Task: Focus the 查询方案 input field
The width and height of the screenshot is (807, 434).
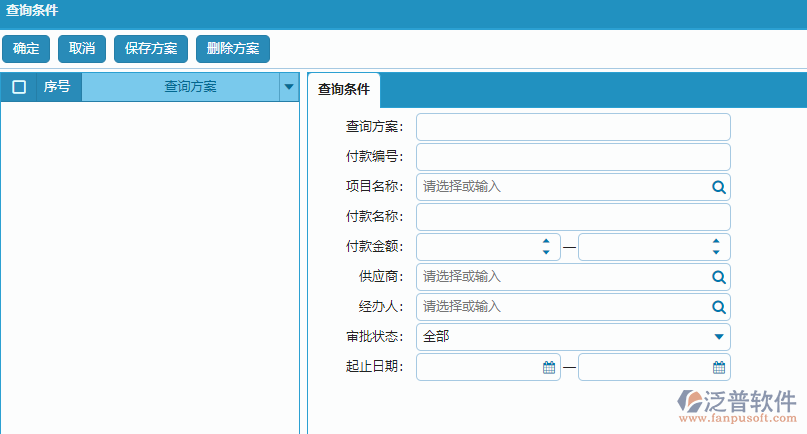Action: coord(573,127)
